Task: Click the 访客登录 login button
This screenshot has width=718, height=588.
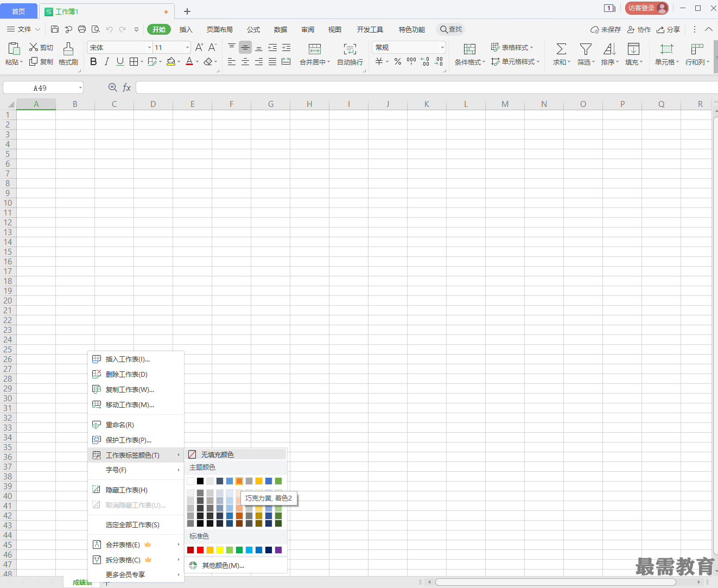Action: tap(647, 8)
